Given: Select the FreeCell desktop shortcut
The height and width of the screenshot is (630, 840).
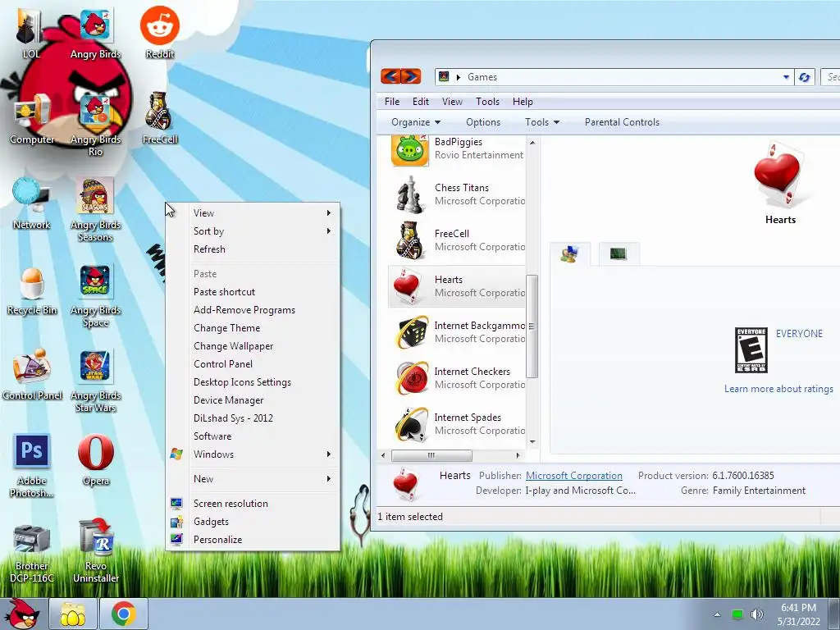Looking at the screenshot, I should coord(160,118).
